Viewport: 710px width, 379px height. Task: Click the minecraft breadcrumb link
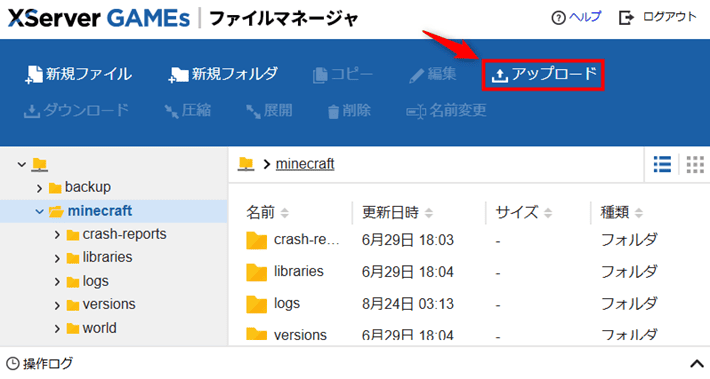[x=305, y=164]
